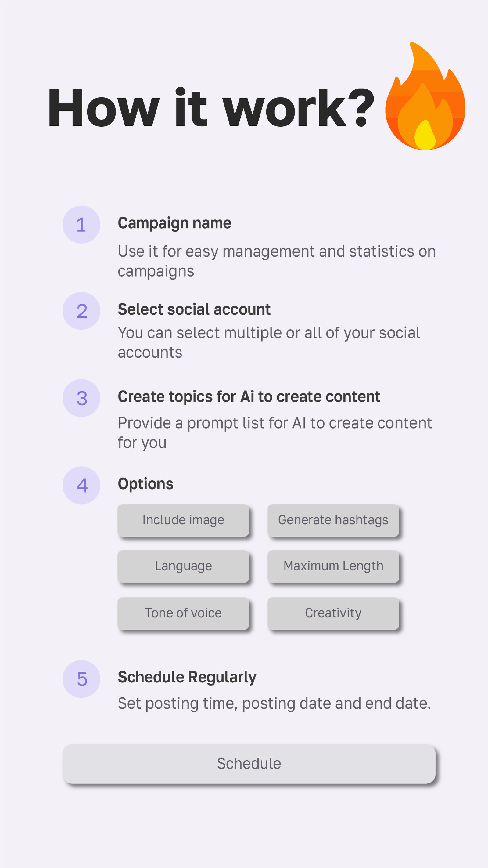This screenshot has width=488, height=868.
Task: Open the Tone of voice option
Action: (x=183, y=613)
